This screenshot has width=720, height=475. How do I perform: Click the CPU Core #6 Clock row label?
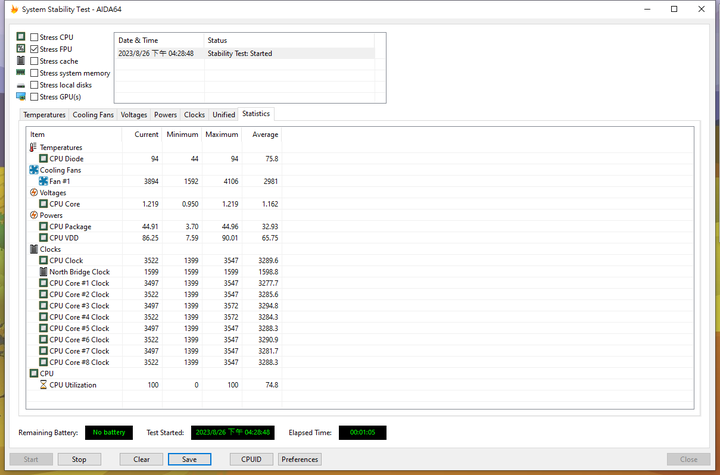[x=79, y=339]
